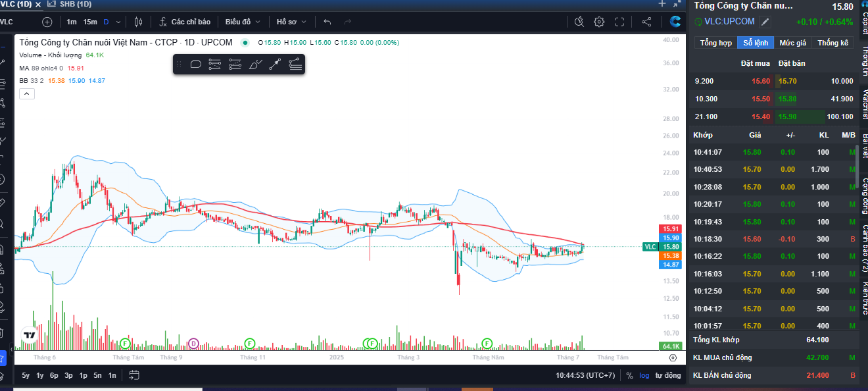
Task: Select the last drawing tool in floating toolbar
Action: pyautogui.click(x=295, y=64)
